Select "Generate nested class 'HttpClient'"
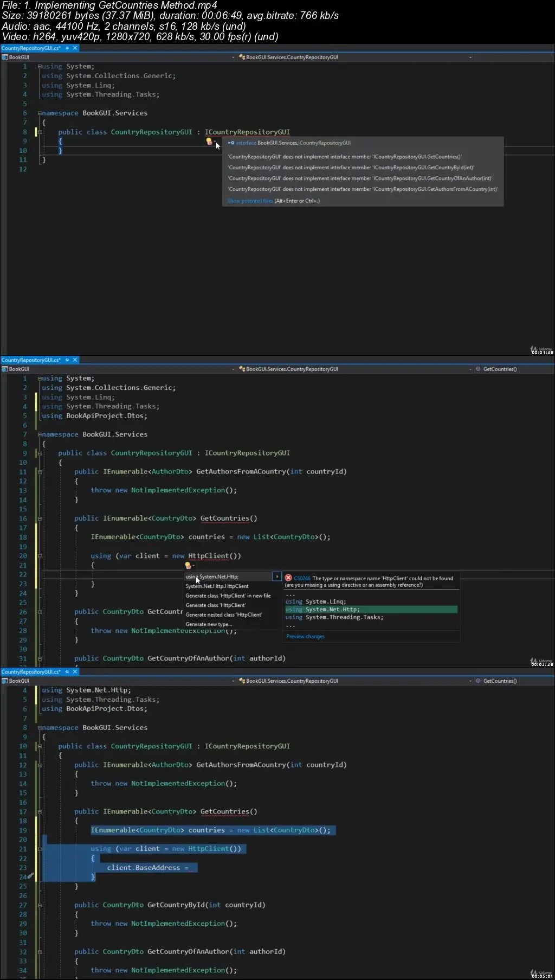The image size is (555, 980). (x=224, y=615)
